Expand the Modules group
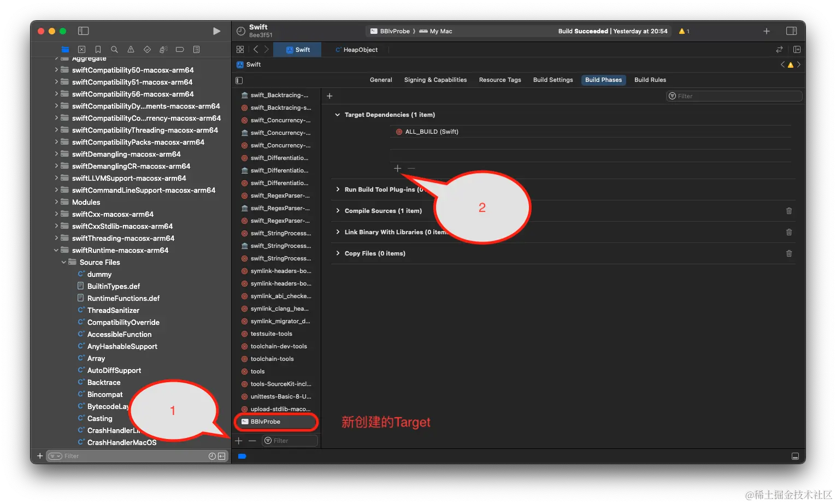The width and height of the screenshot is (836, 504). click(x=56, y=202)
